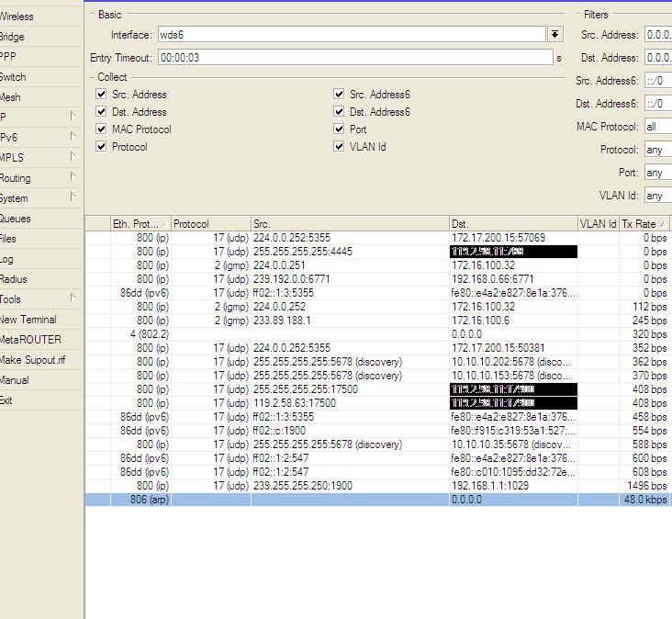The height and width of the screenshot is (619, 672).
Task: Expand the Routing submenu arrow
Action: [73, 177]
